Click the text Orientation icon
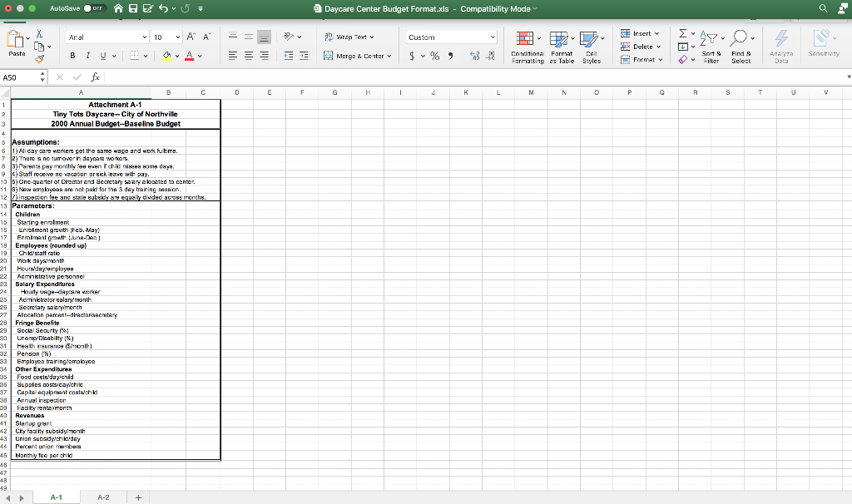This screenshot has width=852, height=504. 289,37
